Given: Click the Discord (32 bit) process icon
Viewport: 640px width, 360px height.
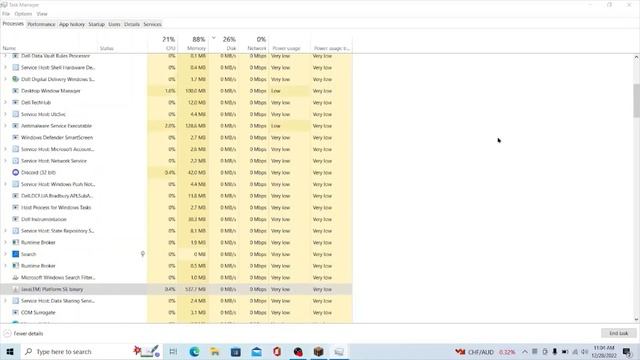Looking at the screenshot, I should click(x=16, y=173).
